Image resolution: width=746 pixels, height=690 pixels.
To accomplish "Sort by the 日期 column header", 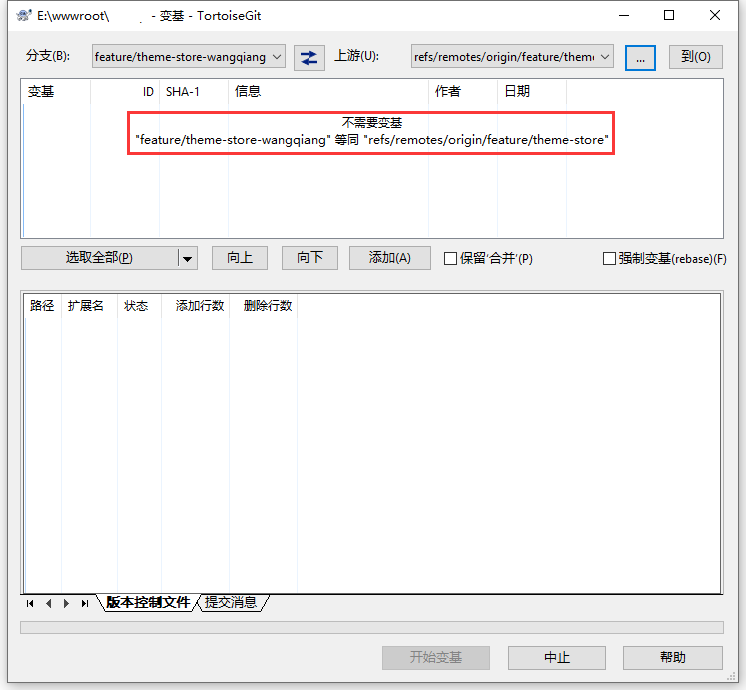I will point(532,91).
